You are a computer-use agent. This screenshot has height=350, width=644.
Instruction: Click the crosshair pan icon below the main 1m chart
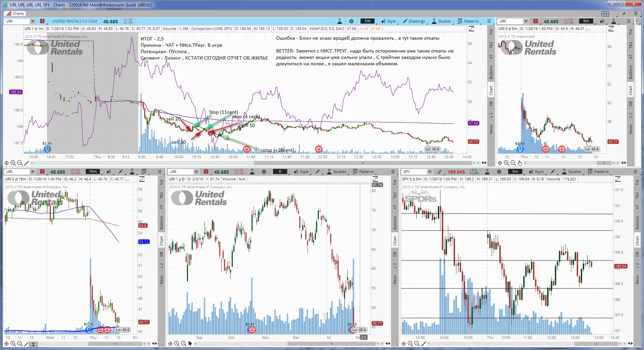tap(6, 163)
